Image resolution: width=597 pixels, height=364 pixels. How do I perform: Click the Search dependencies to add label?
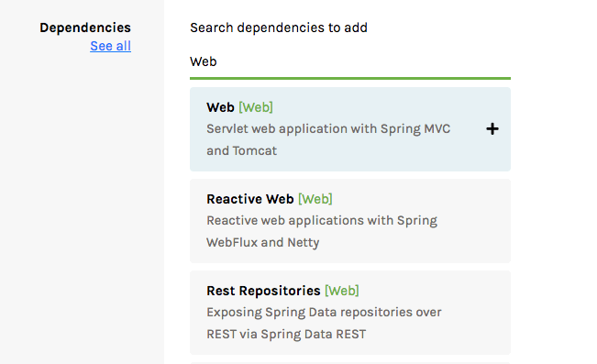pos(279,28)
